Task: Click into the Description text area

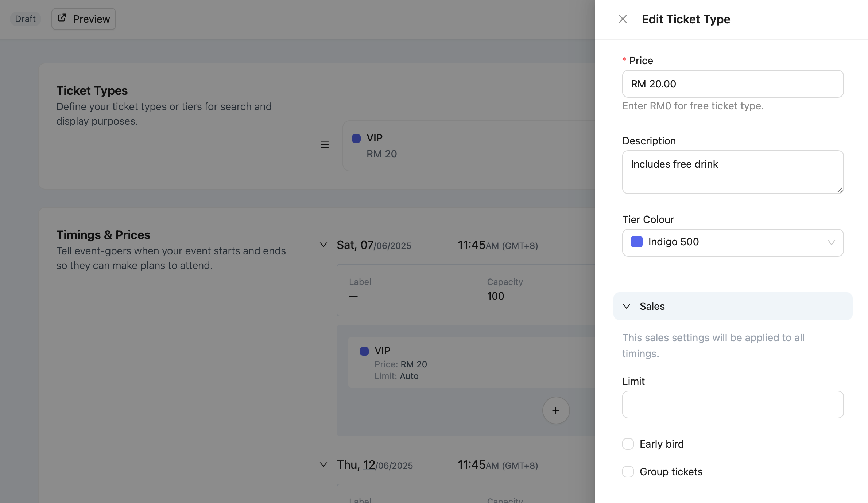Action: point(733,172)
